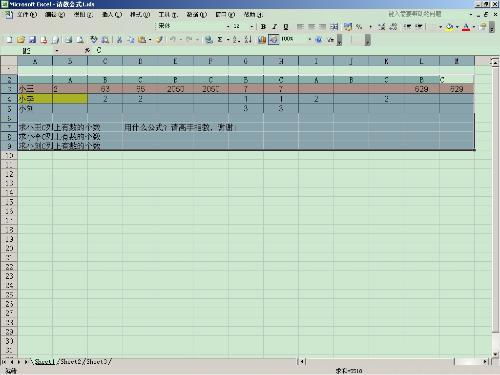Click the Insert Function fx button

(x=87, y=50)
